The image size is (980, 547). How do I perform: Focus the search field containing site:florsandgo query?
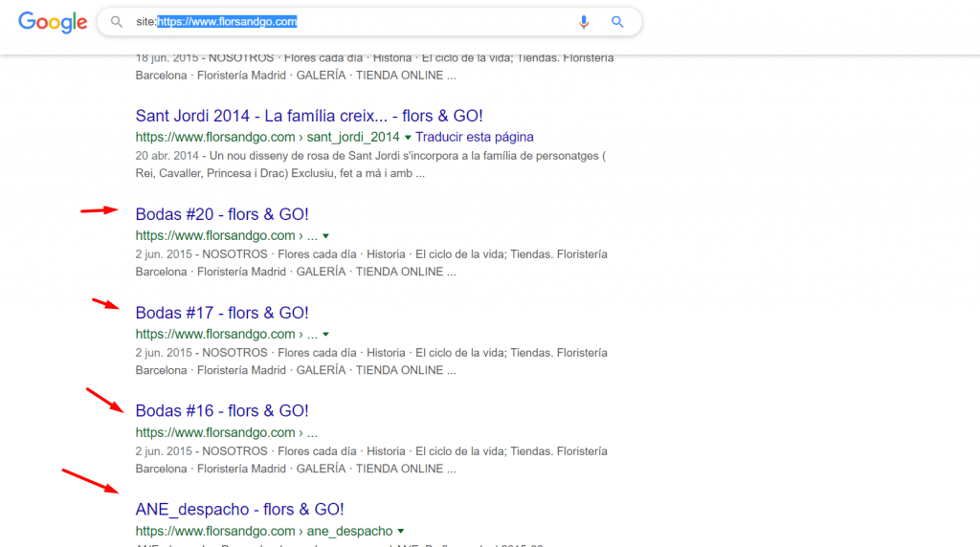tap(364, 22)
